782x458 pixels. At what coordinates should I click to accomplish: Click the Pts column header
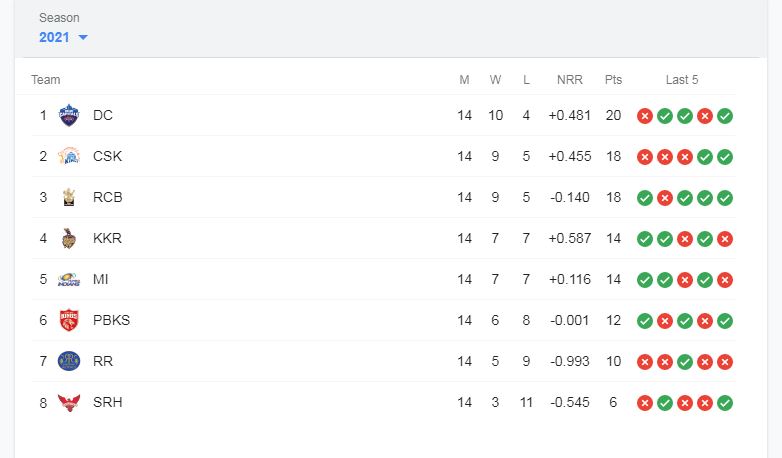tap(613, 80)
